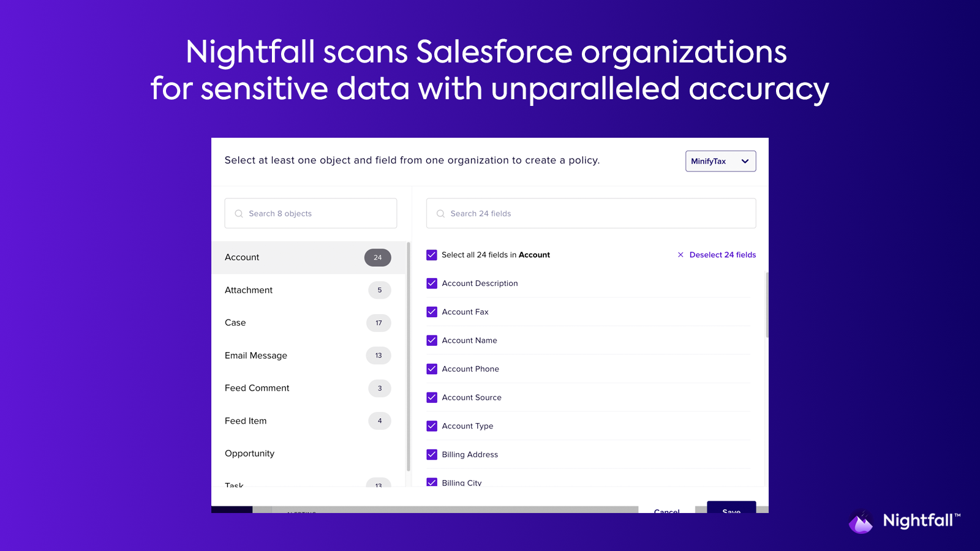Choose the Opportunity object
Image resolution: width=980 pixels, height=551 pixels.
pos(250,454)
